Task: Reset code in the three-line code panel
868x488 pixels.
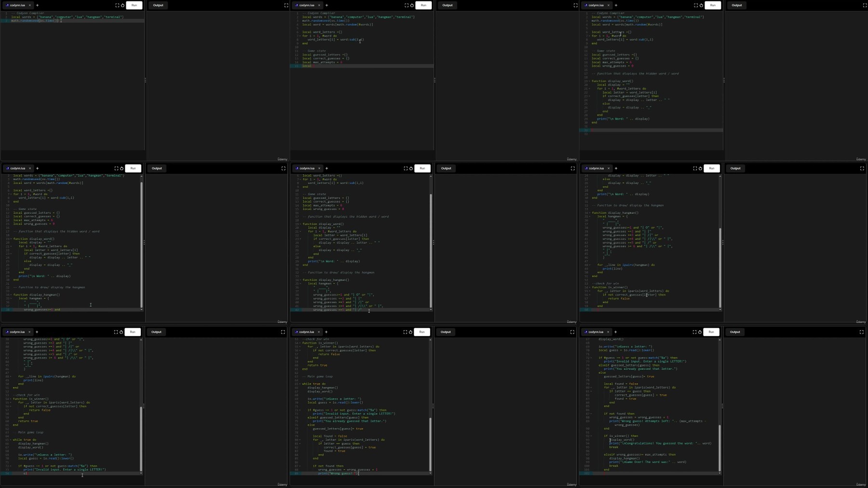Action: click(122, 5)
